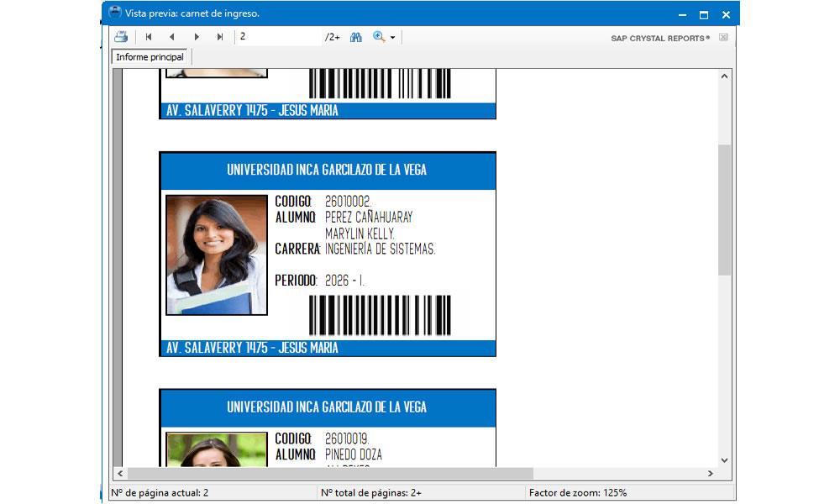Go to the first page
Viewport: 840px width, 504px height.
(x=149, y=37)
